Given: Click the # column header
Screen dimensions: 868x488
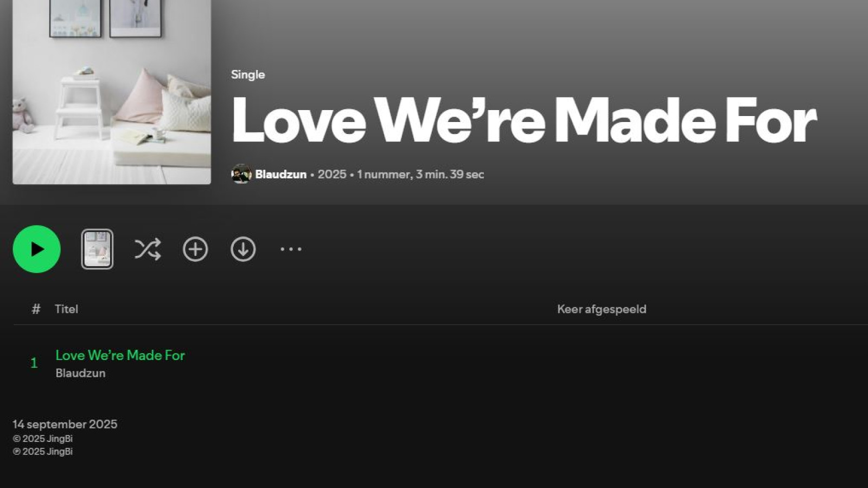Looking at the screenshot, I should pos(36,309).
